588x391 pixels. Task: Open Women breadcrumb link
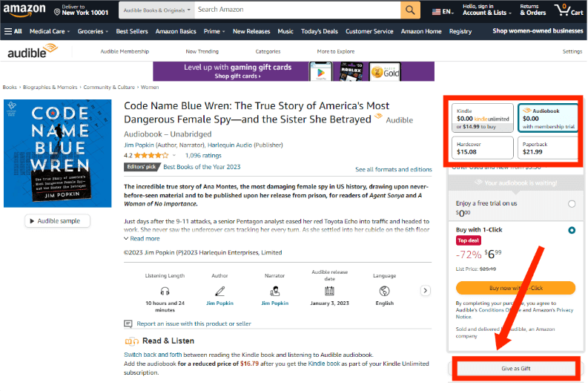click(150, 88)
